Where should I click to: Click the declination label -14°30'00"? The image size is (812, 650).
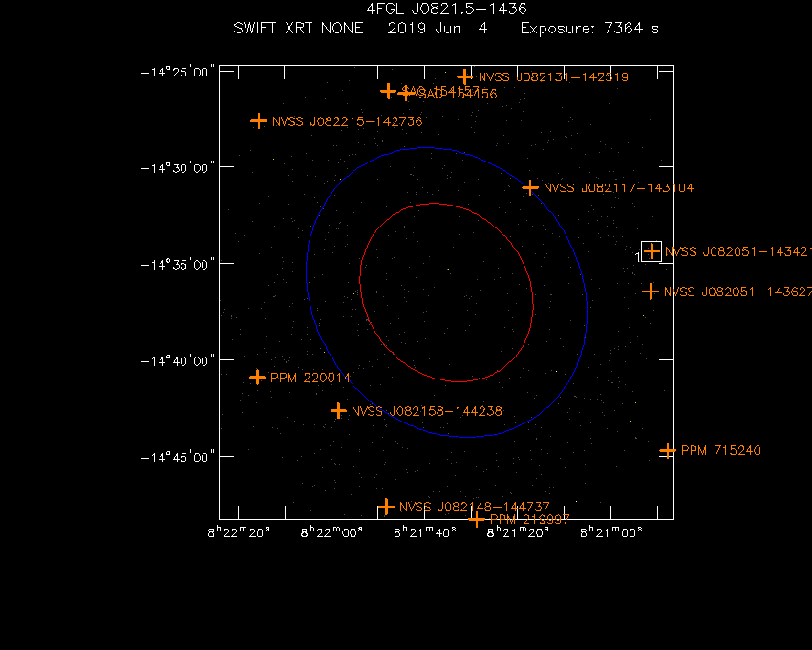[178, 168]
